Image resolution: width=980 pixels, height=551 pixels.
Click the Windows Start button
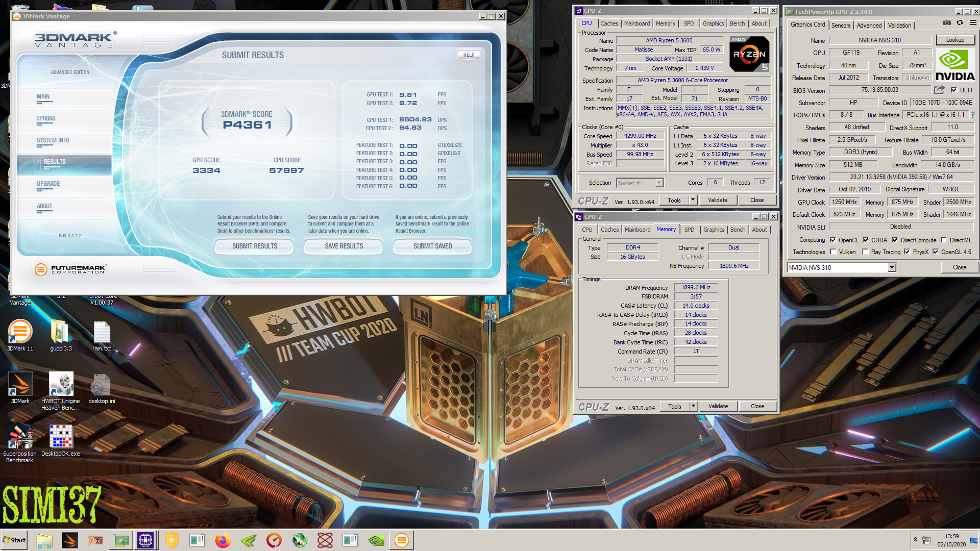coord(14,540)
